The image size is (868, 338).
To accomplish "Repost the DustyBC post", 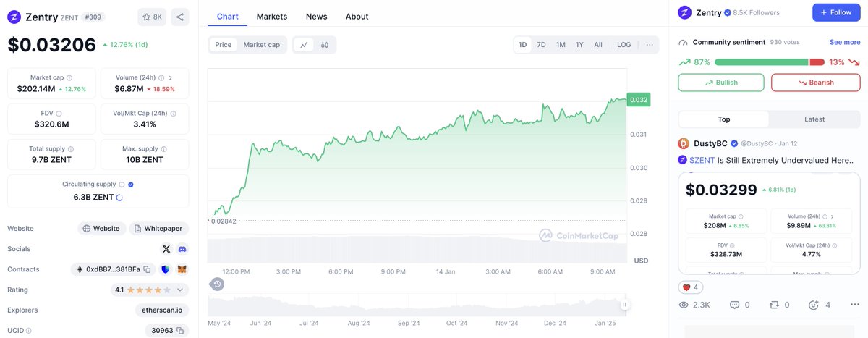I will click(x=775, y=305).
